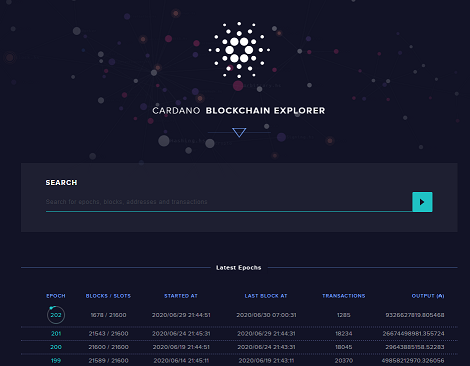The height and width of the screenshot is (366, 470).
Task: Click the SEARCH label
Action: [61, 183]
